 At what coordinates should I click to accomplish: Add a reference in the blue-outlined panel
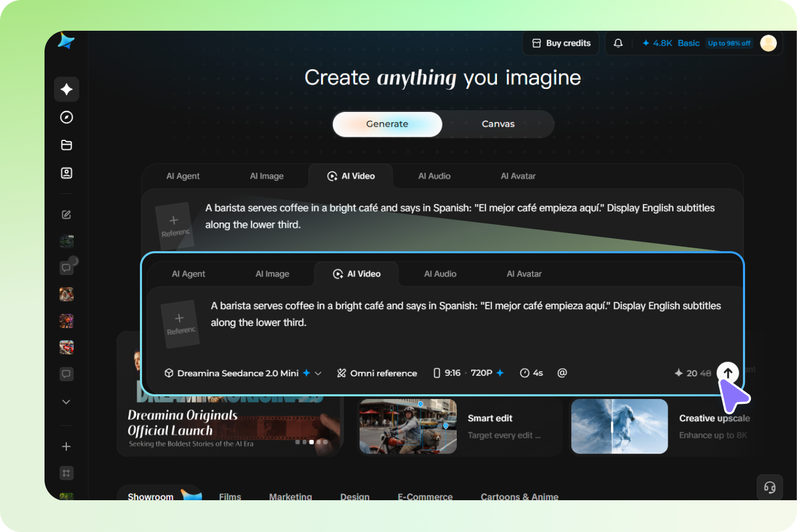pos(180,324)
